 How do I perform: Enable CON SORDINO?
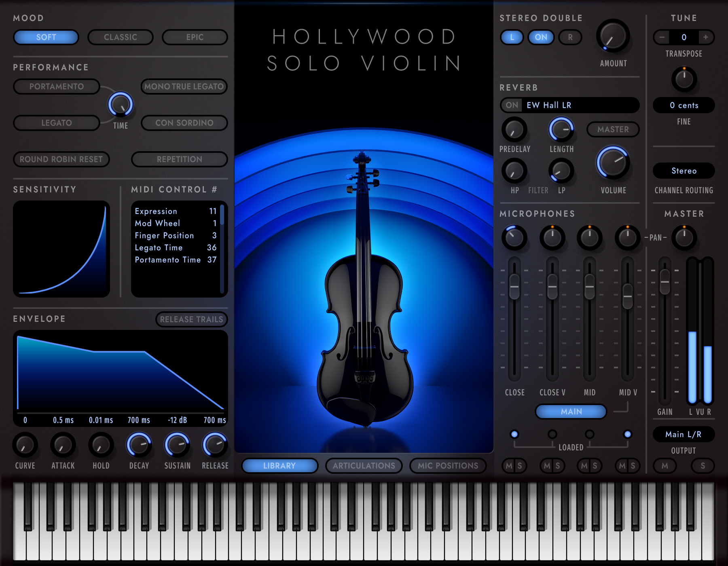click(184, 123)
